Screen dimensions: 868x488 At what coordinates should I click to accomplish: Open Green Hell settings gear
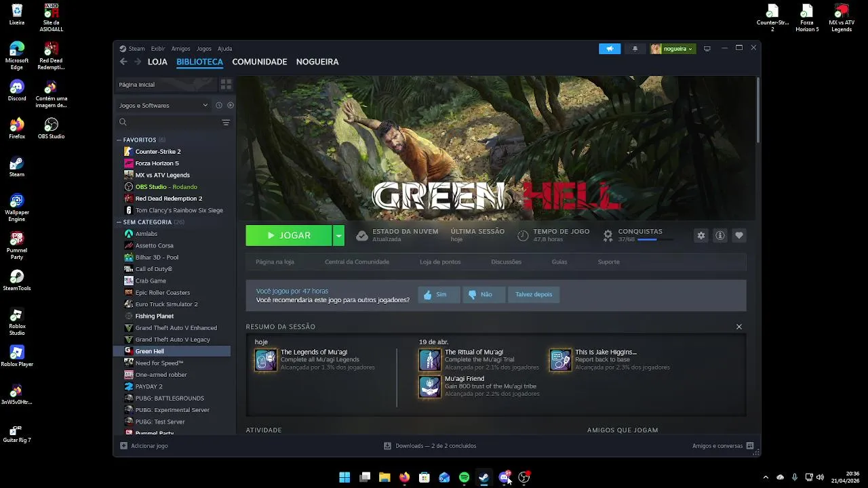(701, 235)
